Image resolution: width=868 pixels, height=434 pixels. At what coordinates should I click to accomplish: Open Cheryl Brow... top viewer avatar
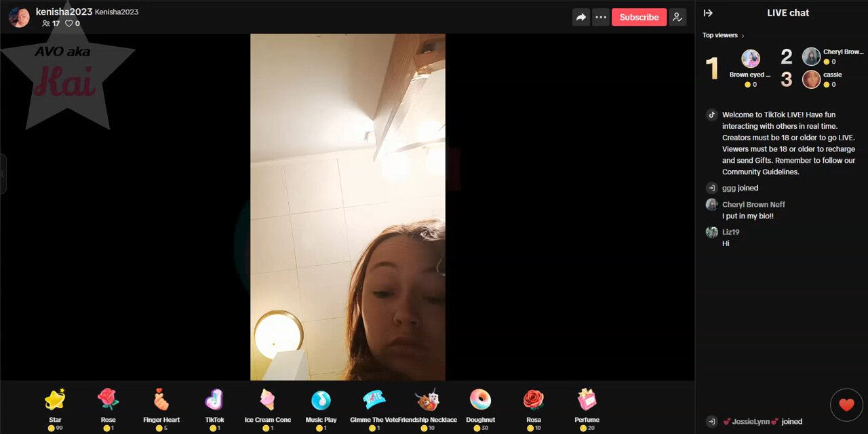(x=811, y=56)
